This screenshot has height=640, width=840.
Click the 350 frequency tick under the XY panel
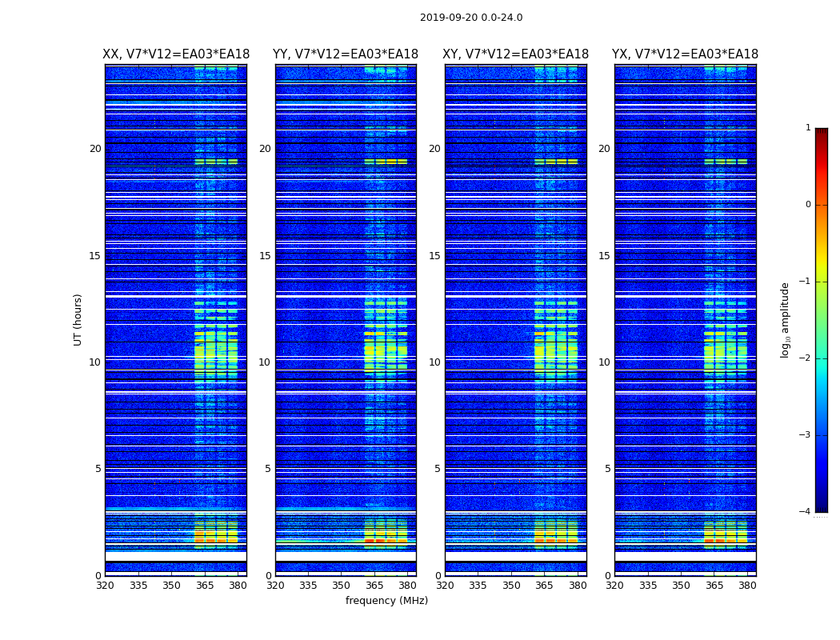tap(511, 586)
